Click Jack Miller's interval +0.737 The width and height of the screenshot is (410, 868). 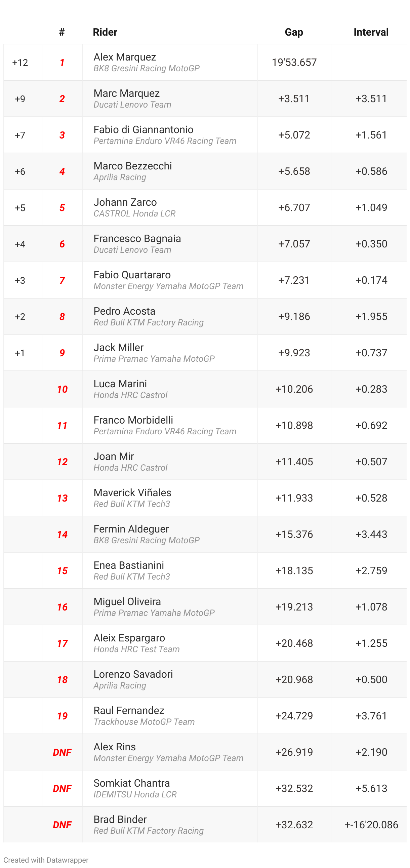[x=371, y=353]
